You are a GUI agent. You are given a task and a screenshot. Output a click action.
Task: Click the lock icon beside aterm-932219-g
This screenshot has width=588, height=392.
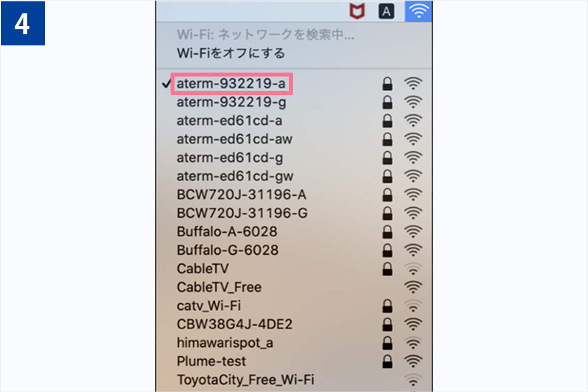click(x=387, y=102)
